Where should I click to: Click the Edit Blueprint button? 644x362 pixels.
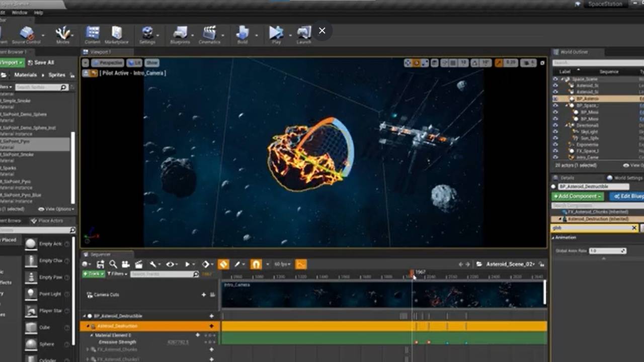628,196
